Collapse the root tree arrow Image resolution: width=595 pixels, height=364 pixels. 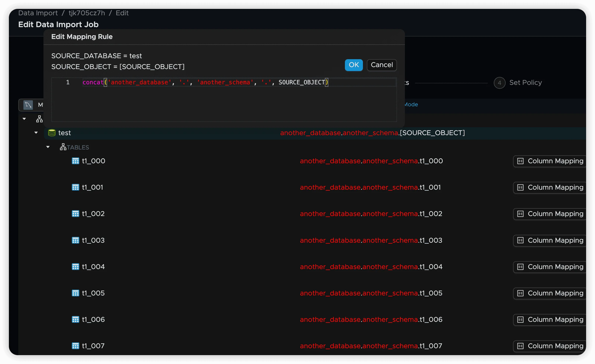pos(24,119)
